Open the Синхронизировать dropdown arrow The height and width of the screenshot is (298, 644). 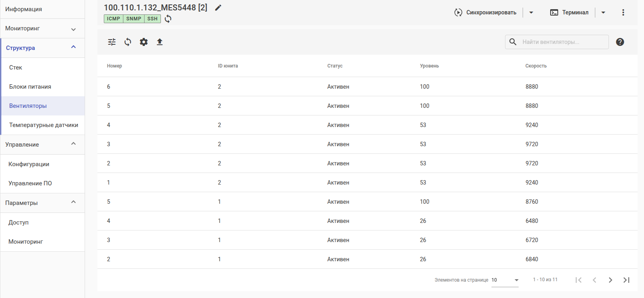click(531, 12)
